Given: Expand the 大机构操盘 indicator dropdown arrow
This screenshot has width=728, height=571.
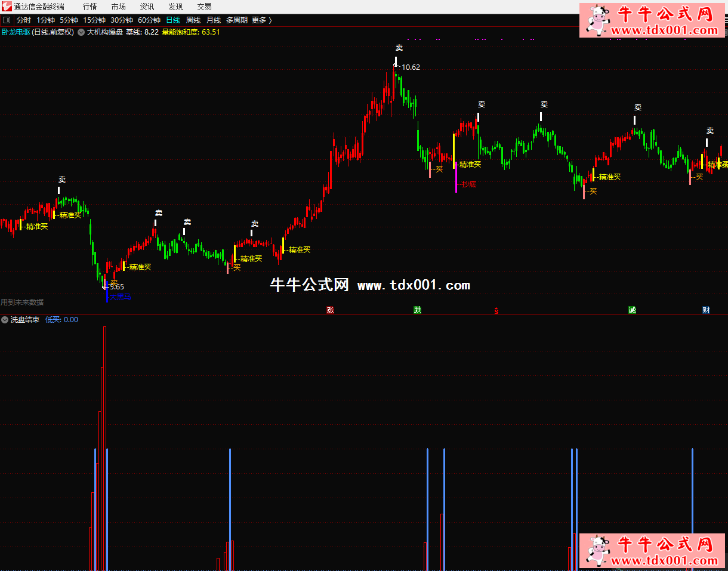Looking at the screenshot, I should click(x=81, y=32).
